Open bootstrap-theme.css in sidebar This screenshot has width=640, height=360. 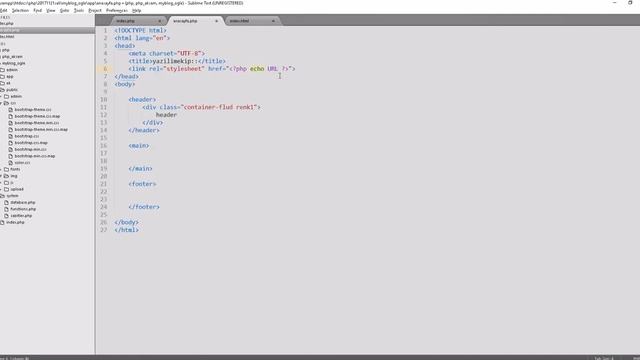coord(33,109)
